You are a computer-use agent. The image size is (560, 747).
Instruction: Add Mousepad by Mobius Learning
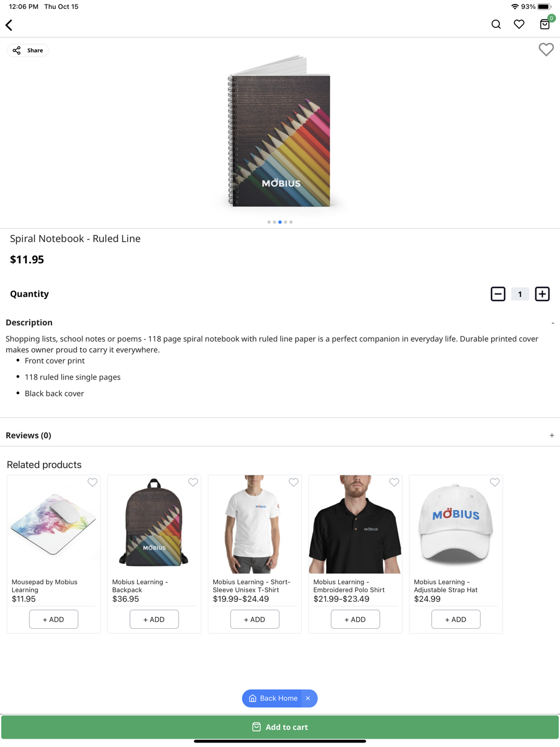pos(54,619)
